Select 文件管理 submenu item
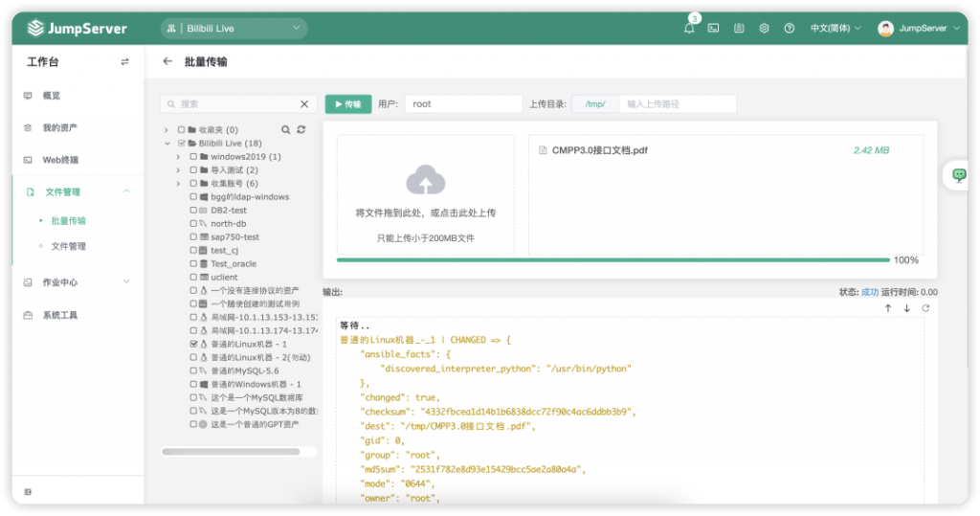Viewport: 980px width, 516px height. click(68, 246)
